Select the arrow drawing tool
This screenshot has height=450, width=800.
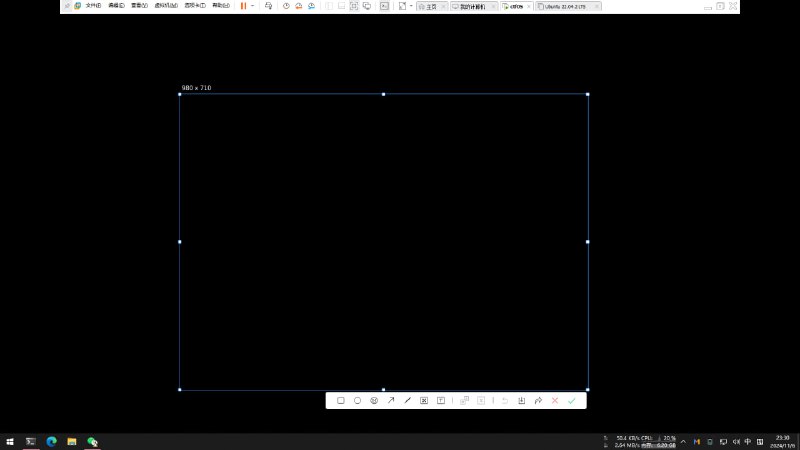[x=391, y=401]
